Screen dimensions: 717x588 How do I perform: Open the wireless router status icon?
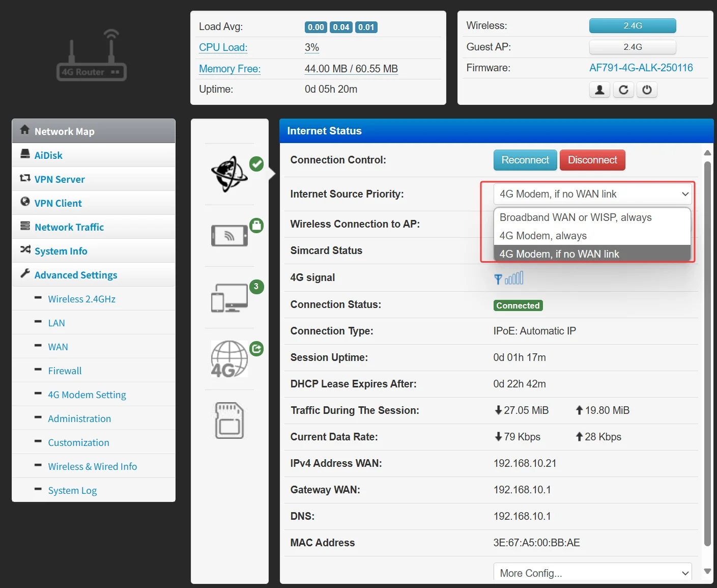pos(230,236)
